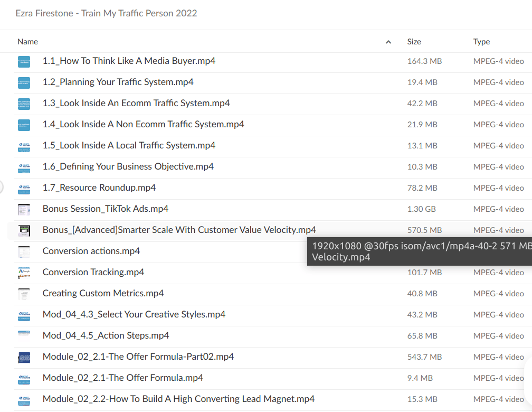Open Module_02_2.2-How To Build A High Converting Lead Magnet
This screenshot has height=412, width=532.
pyautogui.click(x=179, y=399)
